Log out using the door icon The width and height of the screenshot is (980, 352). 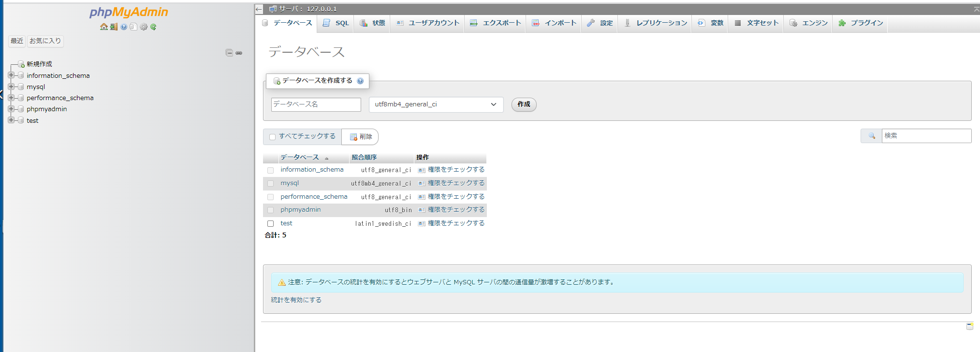[x=114, y=27]
